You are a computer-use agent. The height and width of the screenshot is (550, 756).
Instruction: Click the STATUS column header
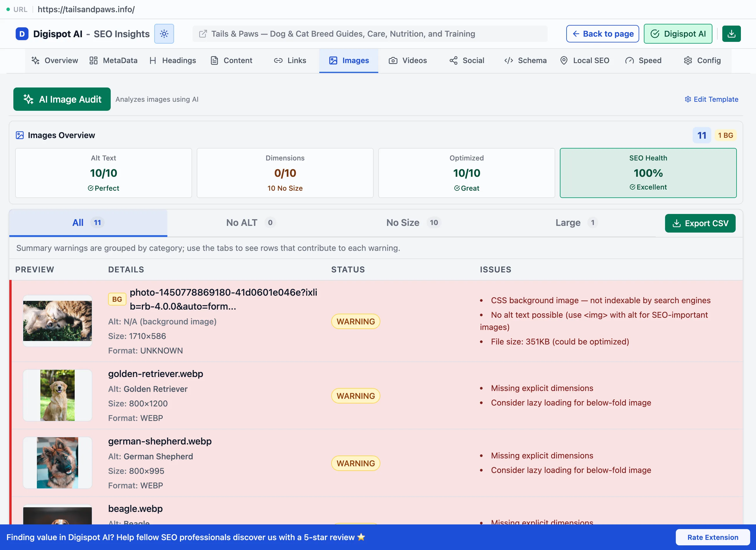348,269
